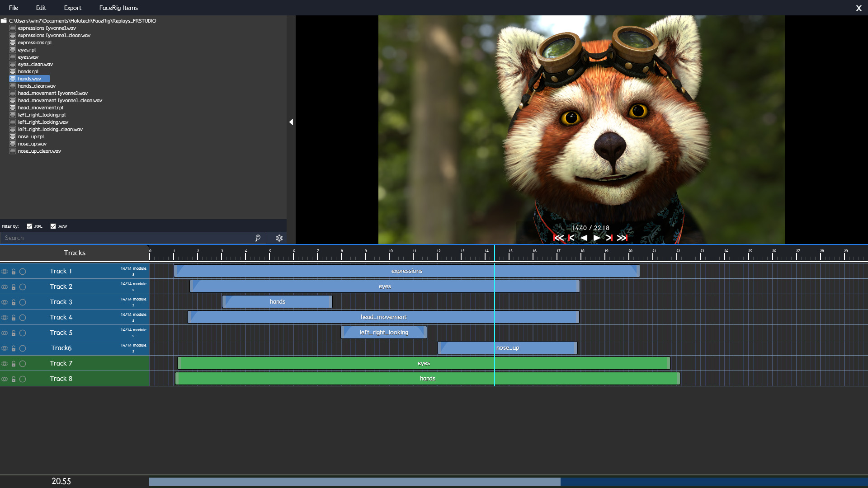This screenshot has width=868, height=488.
Task: Lock Track 7 with the padlock toggle
Action: pos(14,364)
